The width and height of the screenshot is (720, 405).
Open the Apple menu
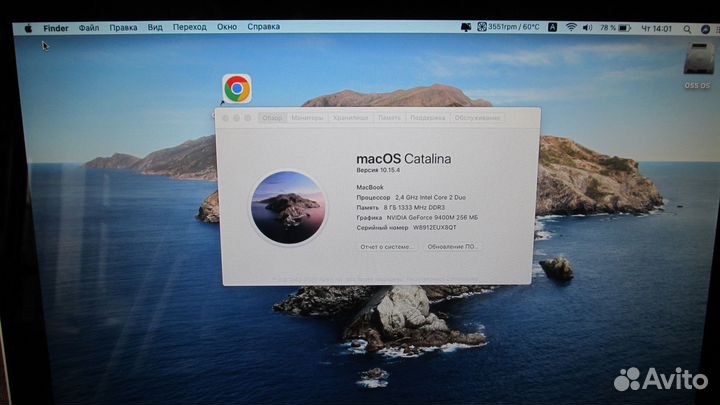coord(28,28)
